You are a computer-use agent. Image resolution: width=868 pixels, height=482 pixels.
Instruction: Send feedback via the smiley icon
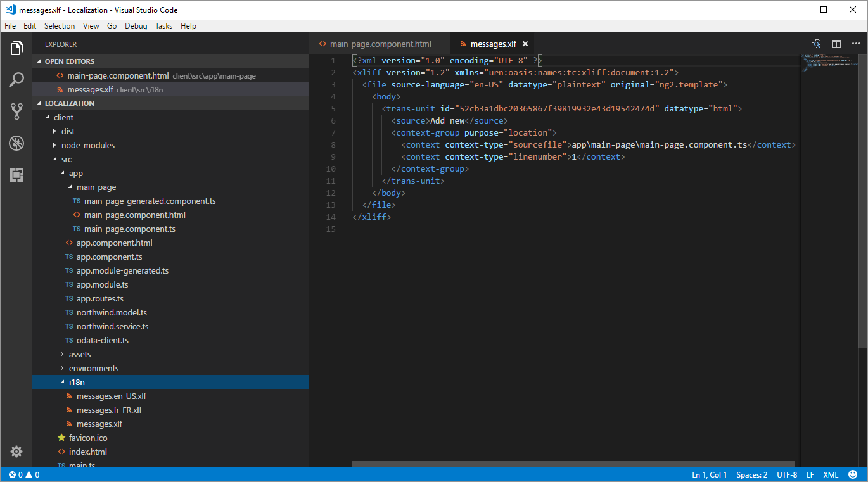click(853, 475)
